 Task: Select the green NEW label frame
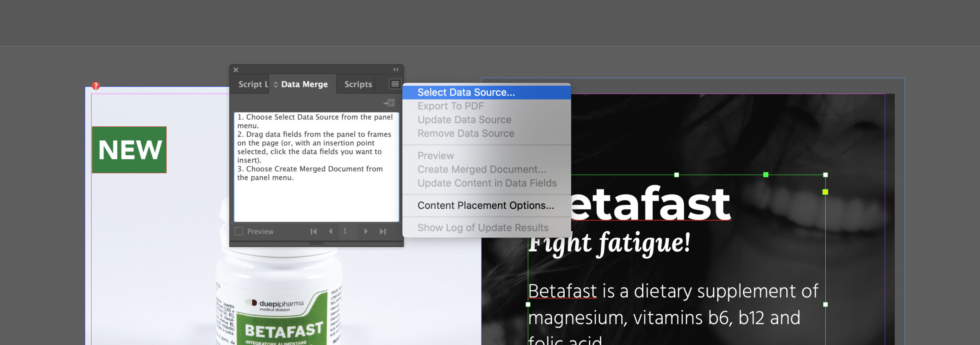pos(129,150)
